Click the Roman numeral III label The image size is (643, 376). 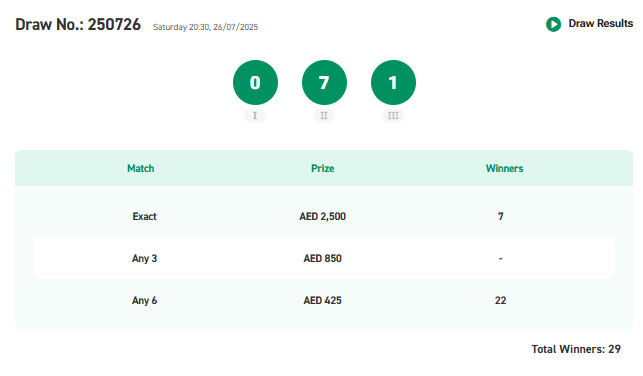click(393, 116)
